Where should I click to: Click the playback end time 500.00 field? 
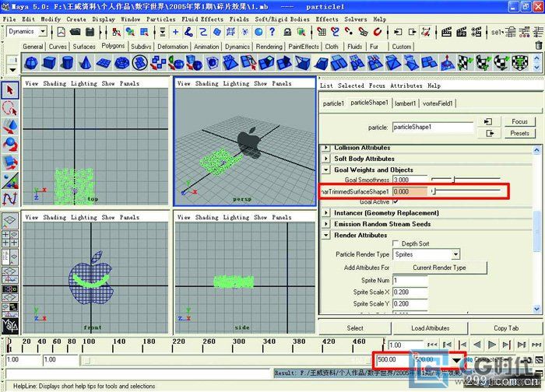(x=392, y=359)
